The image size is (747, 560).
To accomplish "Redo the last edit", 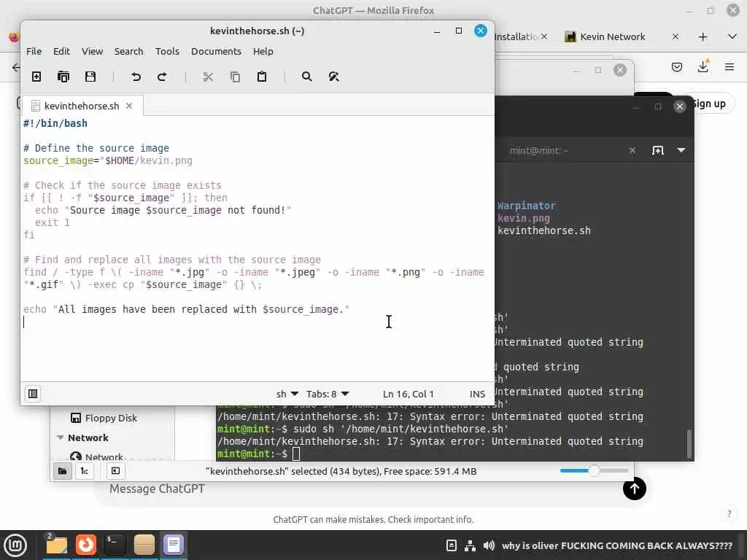I will point(163,77).
